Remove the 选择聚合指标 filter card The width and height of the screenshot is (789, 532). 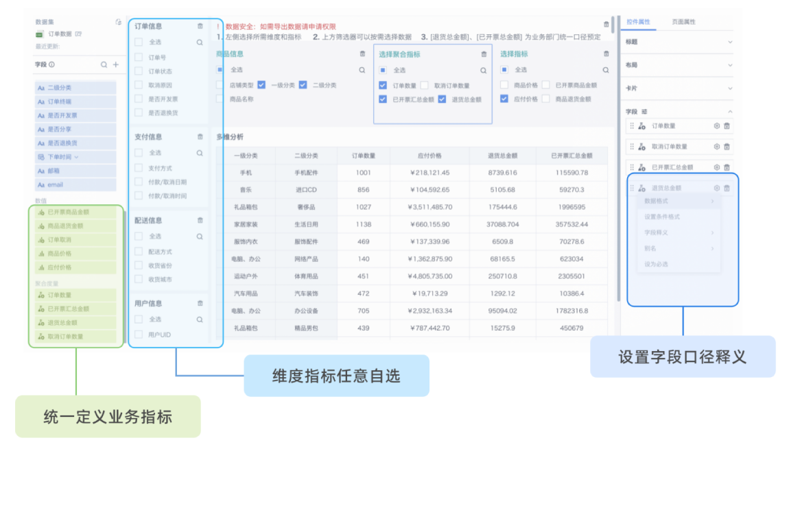pos(484,54)
